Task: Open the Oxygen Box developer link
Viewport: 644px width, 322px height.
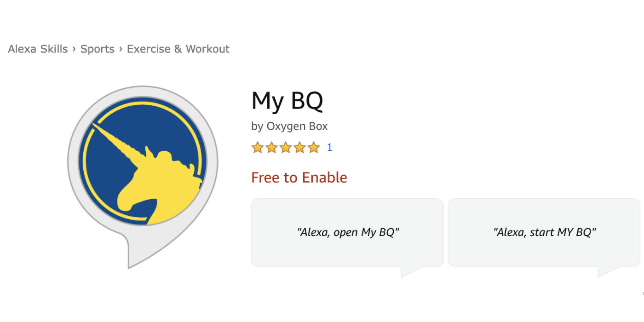Action: [x=297, y=126]
